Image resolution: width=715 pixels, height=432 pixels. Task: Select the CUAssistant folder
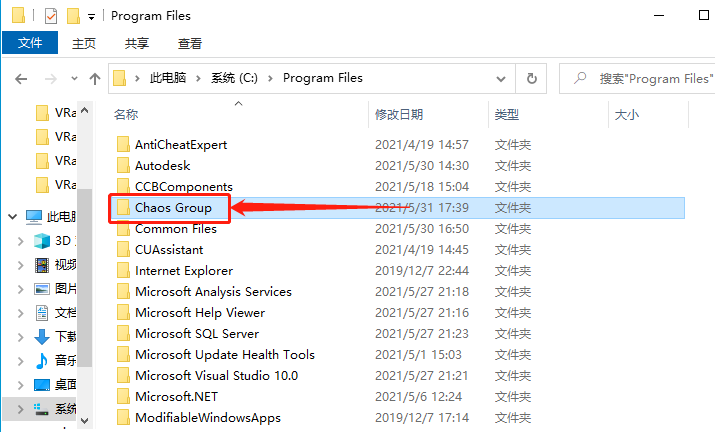coord(169,250)
